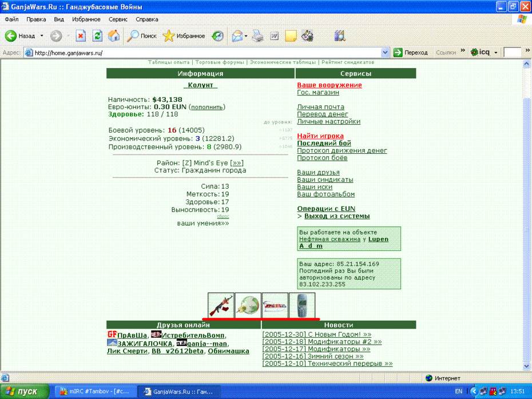
Task: Open Search (Поиск) toolbar button
Action: coord(141,35)
